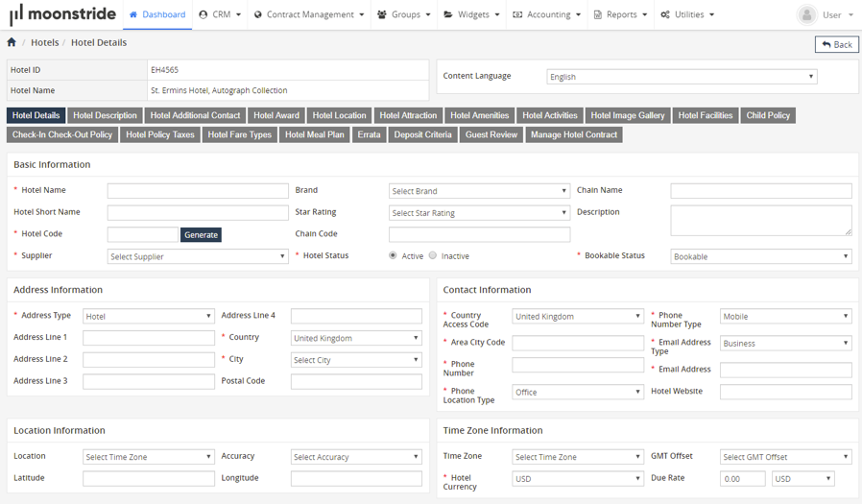
Task: Focus the Hotel Name input field
Action: 198,191
